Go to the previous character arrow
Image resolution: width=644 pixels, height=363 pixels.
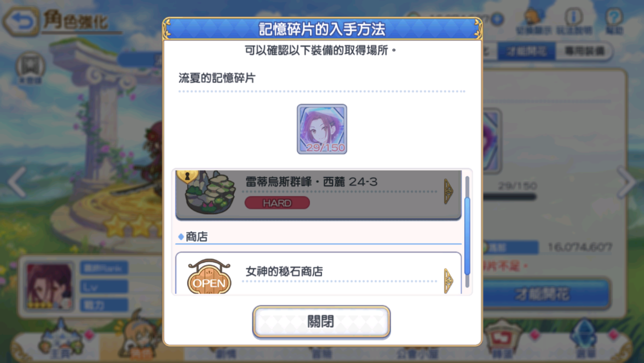18,181
